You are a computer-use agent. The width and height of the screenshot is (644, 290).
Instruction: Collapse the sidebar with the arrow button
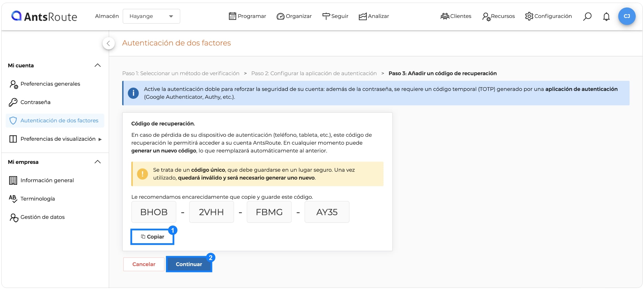click(x=108, y=43)
